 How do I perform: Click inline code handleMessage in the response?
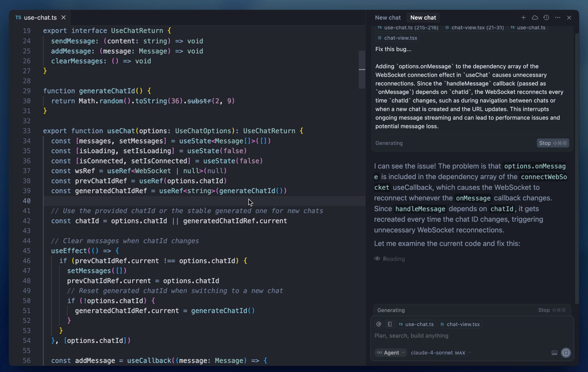pos(420,209)
